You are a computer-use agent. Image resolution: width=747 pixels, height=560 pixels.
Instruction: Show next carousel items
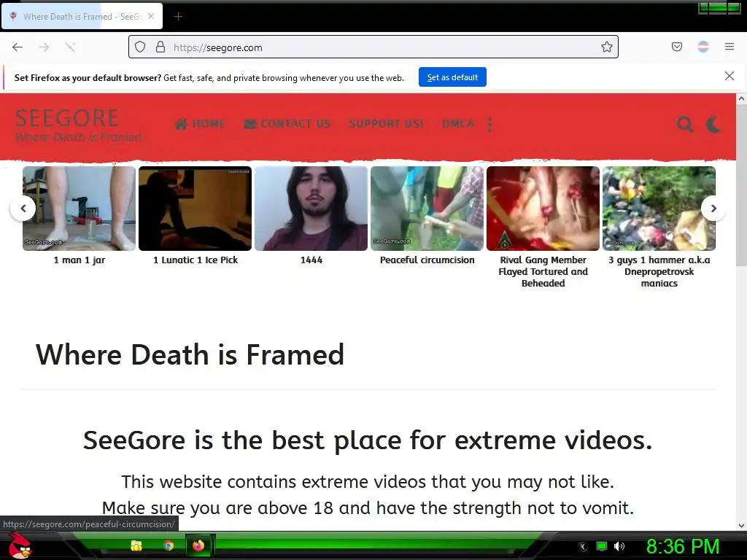[713, 208]
